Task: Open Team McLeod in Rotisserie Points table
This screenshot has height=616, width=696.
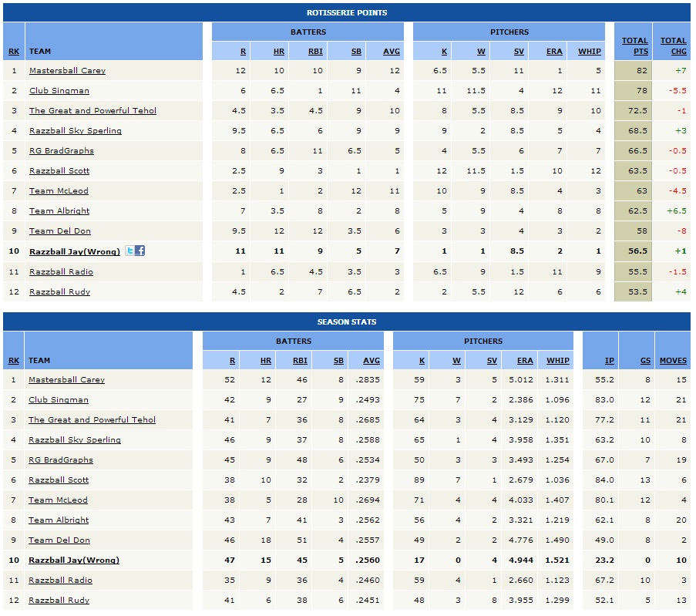Action: (x=59, y=191)
